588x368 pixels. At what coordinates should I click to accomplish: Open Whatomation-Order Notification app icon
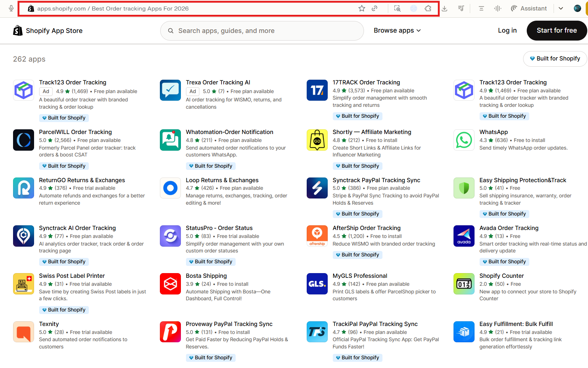click(x=170, y=140)
